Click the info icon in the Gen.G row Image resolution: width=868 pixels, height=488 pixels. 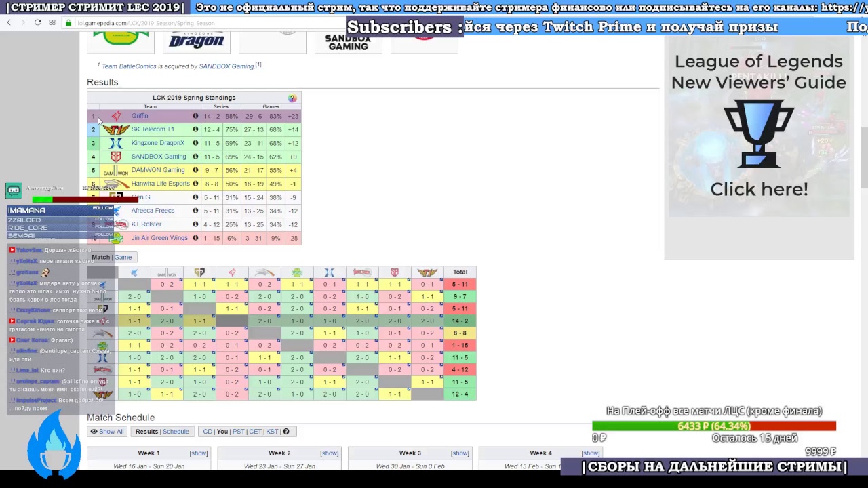coord(195,197)
